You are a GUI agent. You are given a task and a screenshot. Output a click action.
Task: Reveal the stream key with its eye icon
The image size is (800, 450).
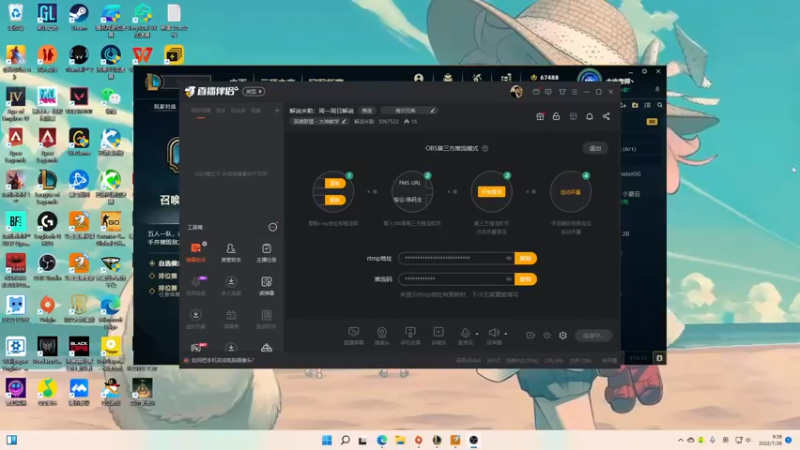click(x=509, y=279)
